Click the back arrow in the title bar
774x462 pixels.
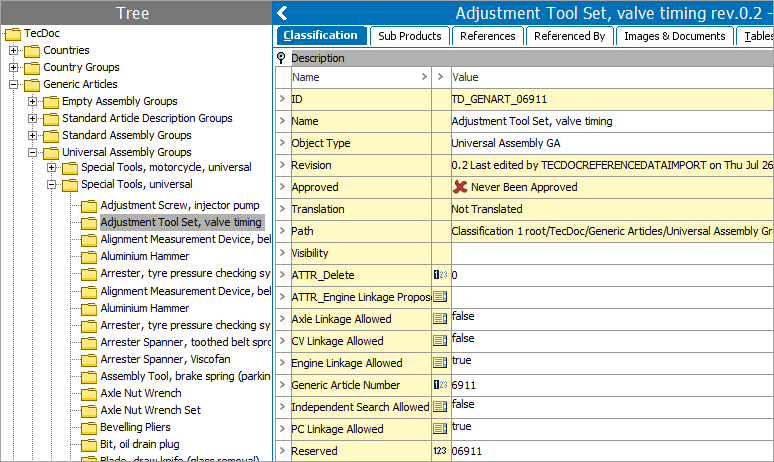click(282, 13)
